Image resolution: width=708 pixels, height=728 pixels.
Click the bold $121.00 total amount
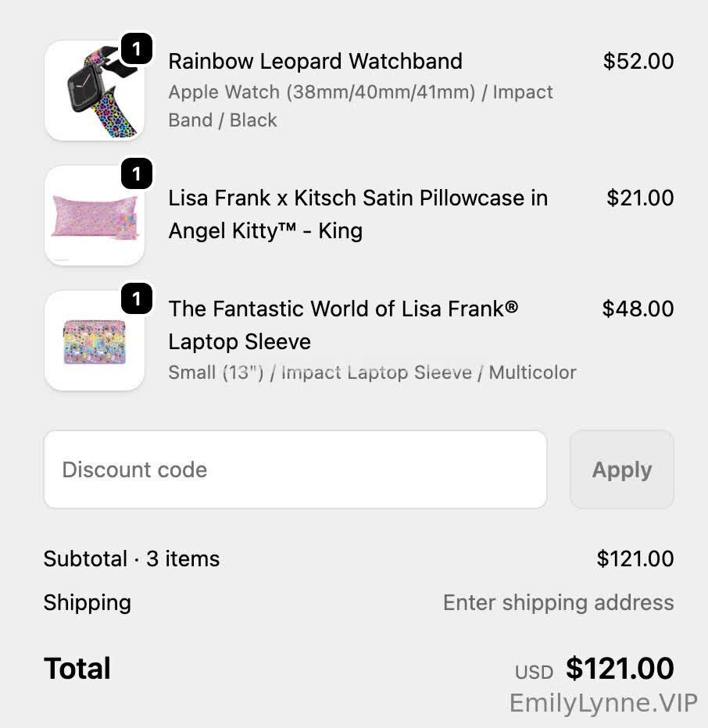click(x=620, y=669)
